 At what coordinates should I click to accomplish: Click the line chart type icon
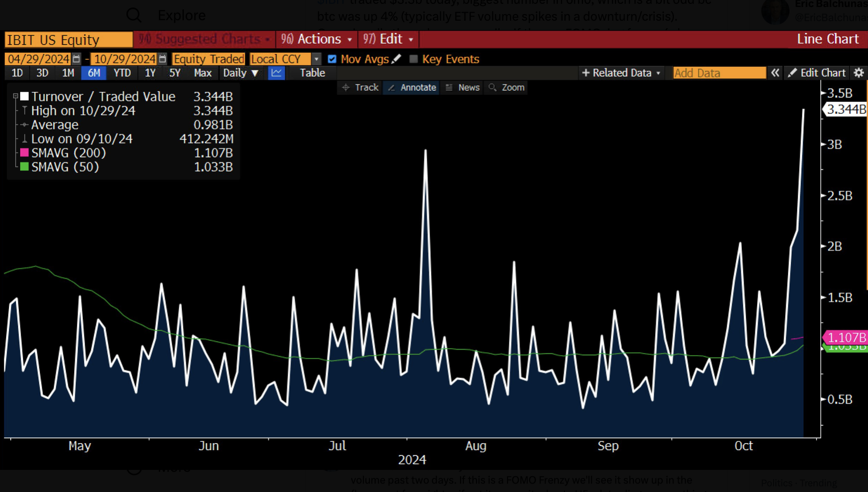[x=276, y=73]
